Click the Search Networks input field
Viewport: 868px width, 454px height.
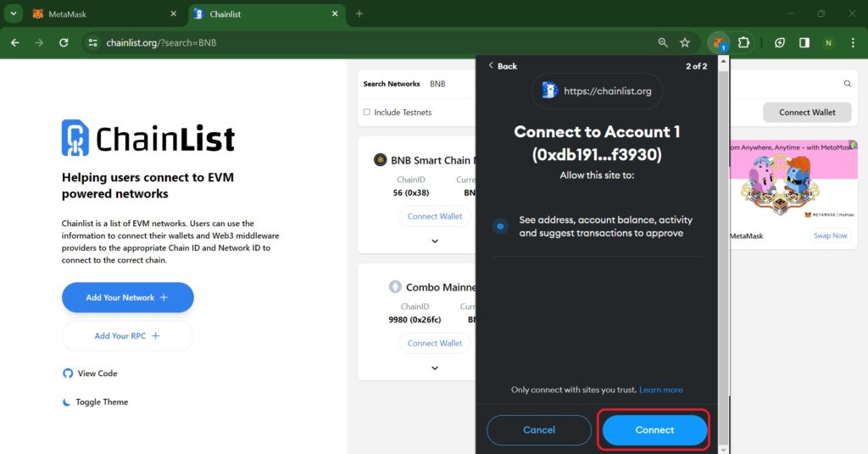pos(451,84)
